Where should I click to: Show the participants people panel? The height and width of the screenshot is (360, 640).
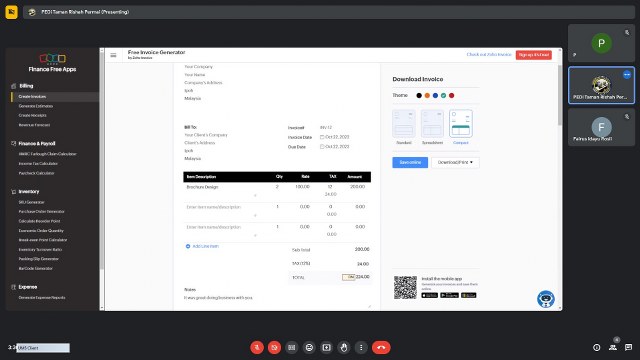(x=613, y=347)
